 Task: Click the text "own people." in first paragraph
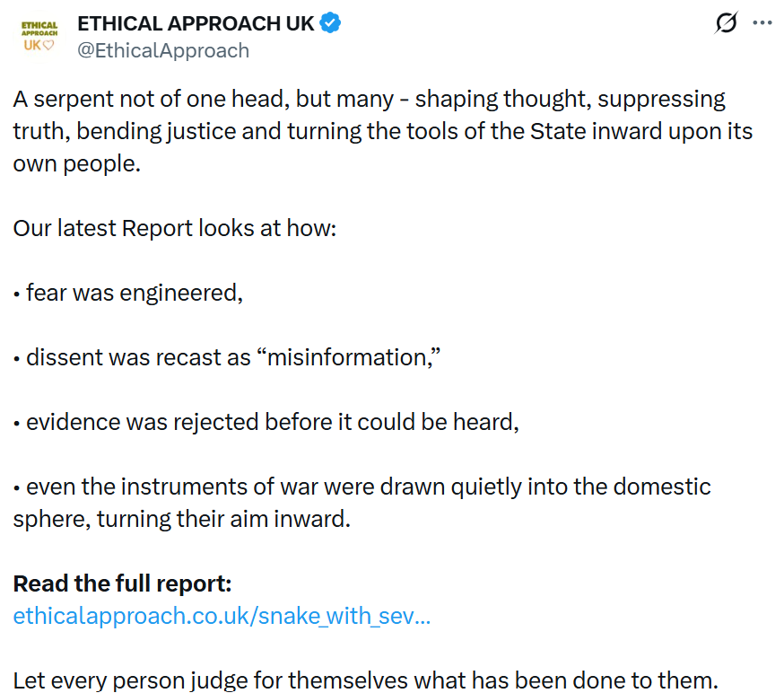point(77,163)
